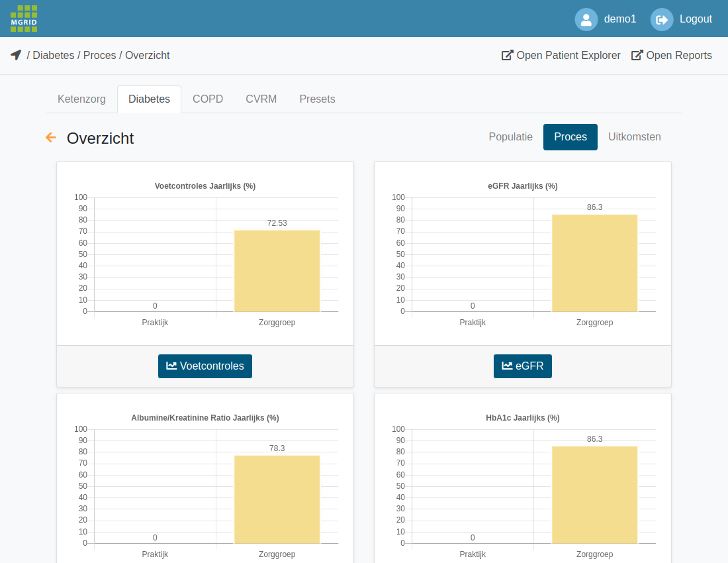This screenshot has width=728, height=563.
Task: Select the Proces view button
Action: (x=570, y=137)
